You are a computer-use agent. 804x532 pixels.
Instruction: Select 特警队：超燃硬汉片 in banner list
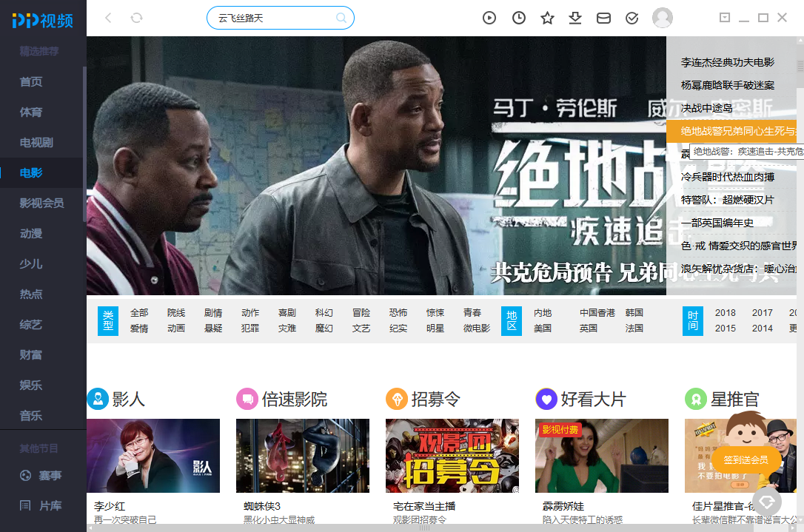pos(728,200)
